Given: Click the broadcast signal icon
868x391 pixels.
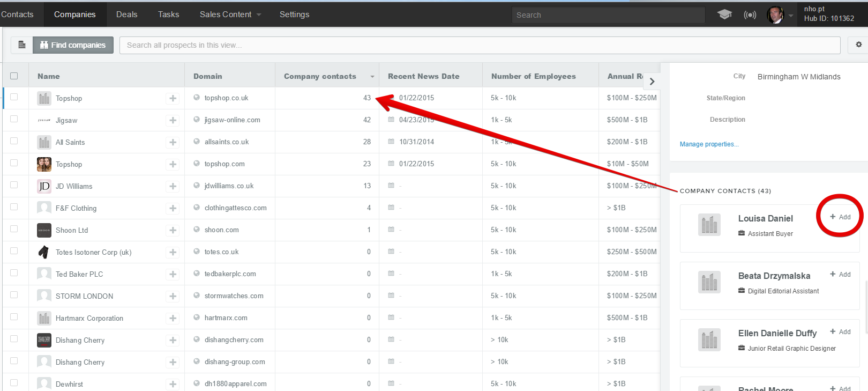Looking at the screenshot, I should tap(750, 14).
